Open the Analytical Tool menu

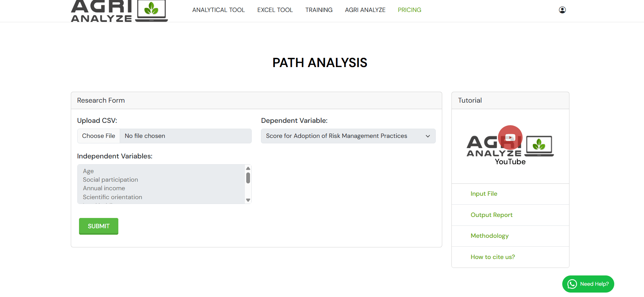218,10
